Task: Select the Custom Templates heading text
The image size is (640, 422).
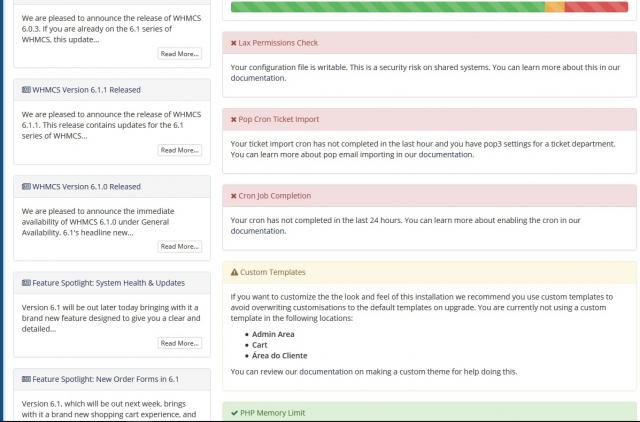Action: pyautogui.click(x=273, y=272)
